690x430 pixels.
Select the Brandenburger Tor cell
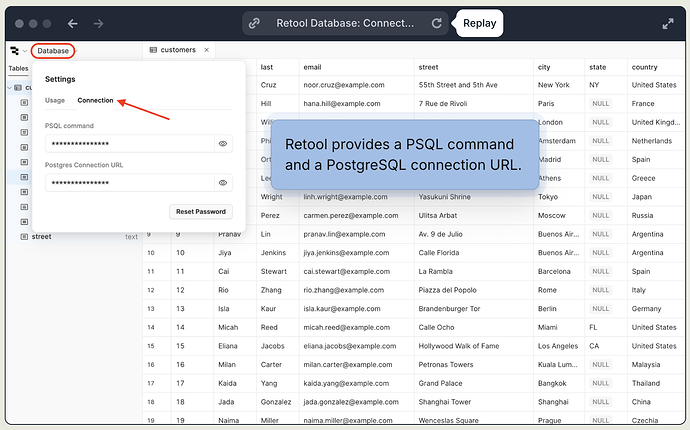point(473,309)
